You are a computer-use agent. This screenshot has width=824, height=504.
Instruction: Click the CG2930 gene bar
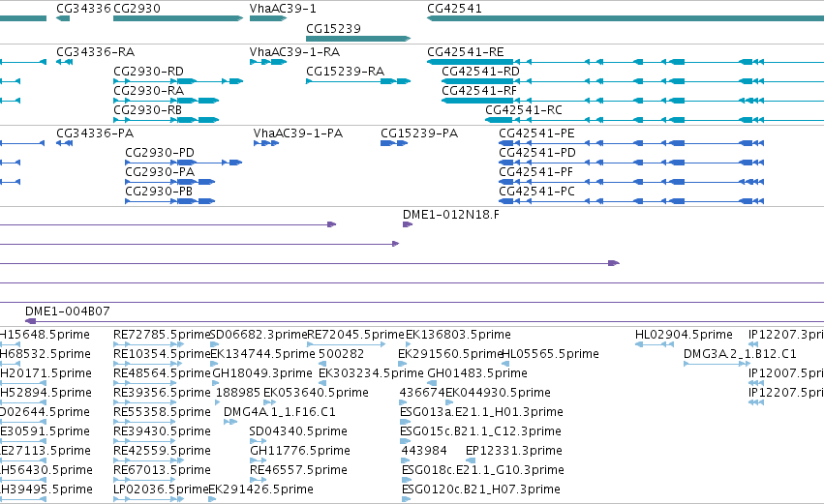pos(178,18)
